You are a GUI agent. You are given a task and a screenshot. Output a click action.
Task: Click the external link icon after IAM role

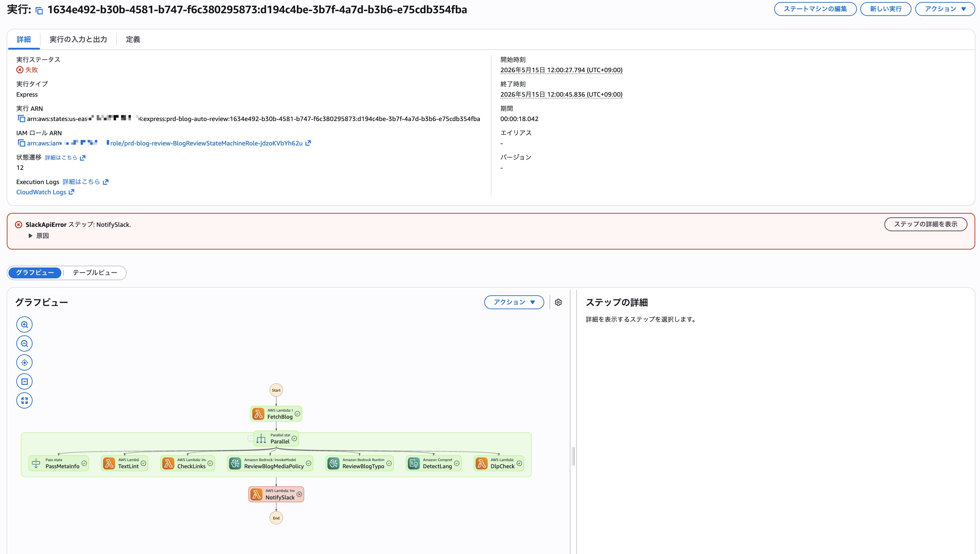coord(308,143)
